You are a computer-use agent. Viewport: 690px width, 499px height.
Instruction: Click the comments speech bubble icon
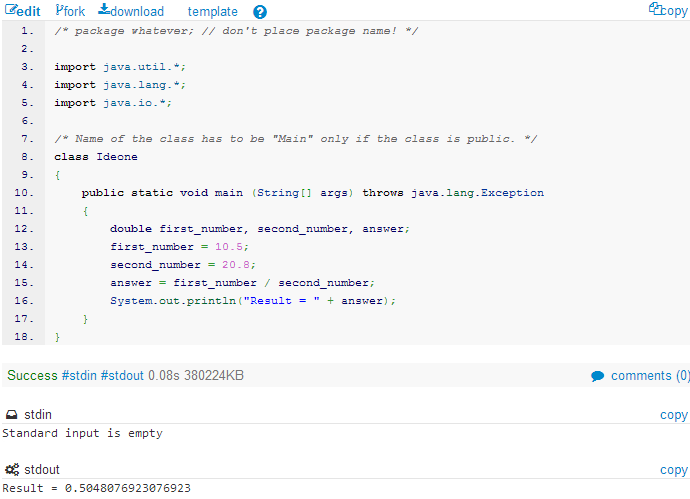click(597, 376)
